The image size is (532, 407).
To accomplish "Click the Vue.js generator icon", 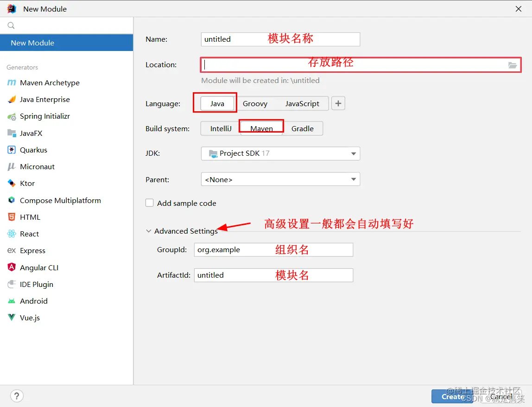I will (x=12, y=318).
